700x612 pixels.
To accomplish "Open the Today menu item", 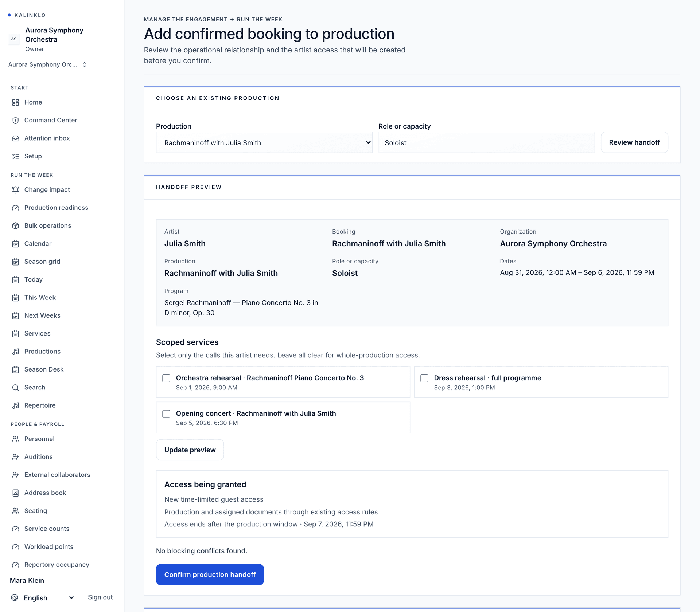I will coord(34,279).
